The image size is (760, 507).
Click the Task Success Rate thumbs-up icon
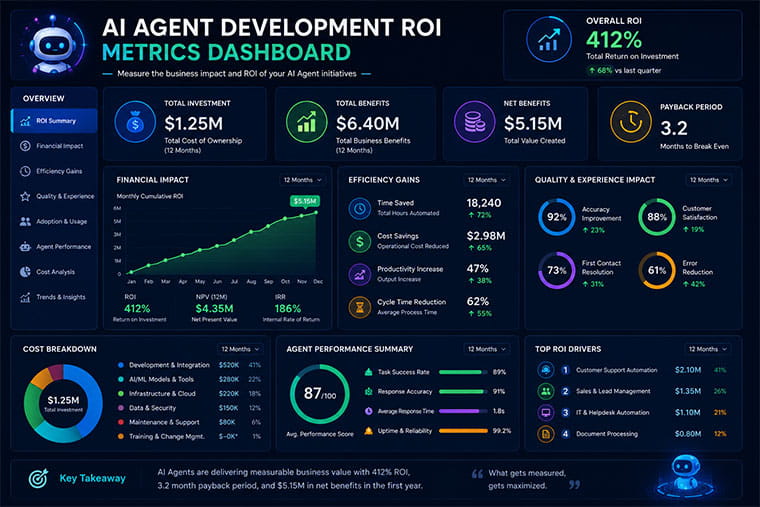(x=368, y=372)
